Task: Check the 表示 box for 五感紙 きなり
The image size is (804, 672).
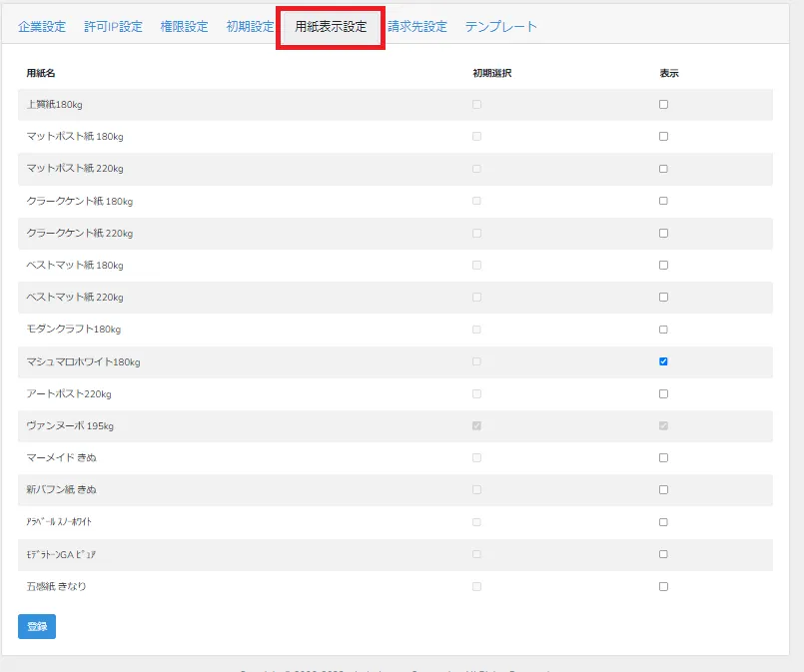Action: [663, 586]
